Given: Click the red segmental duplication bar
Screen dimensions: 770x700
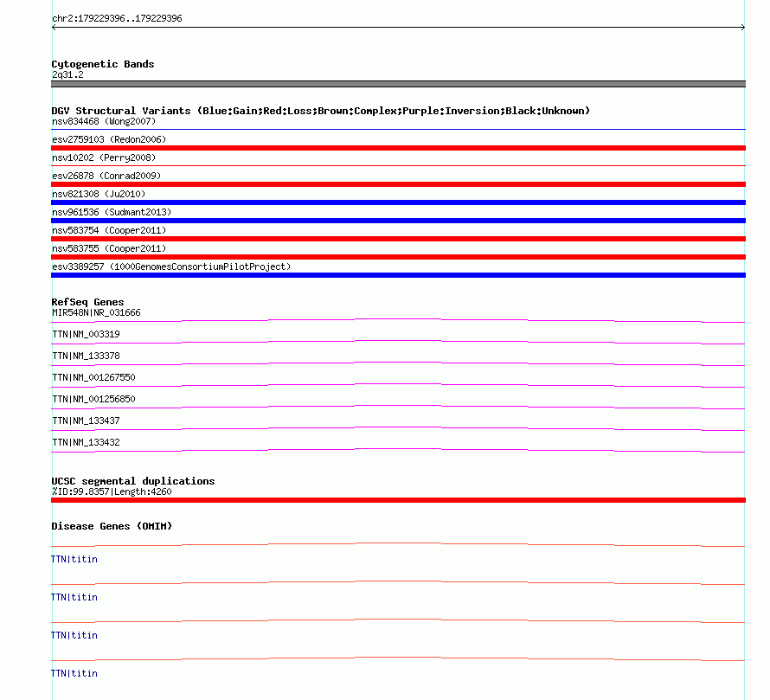Looking at the screenshot, I should pyautogui.click(x=398, y=500).
